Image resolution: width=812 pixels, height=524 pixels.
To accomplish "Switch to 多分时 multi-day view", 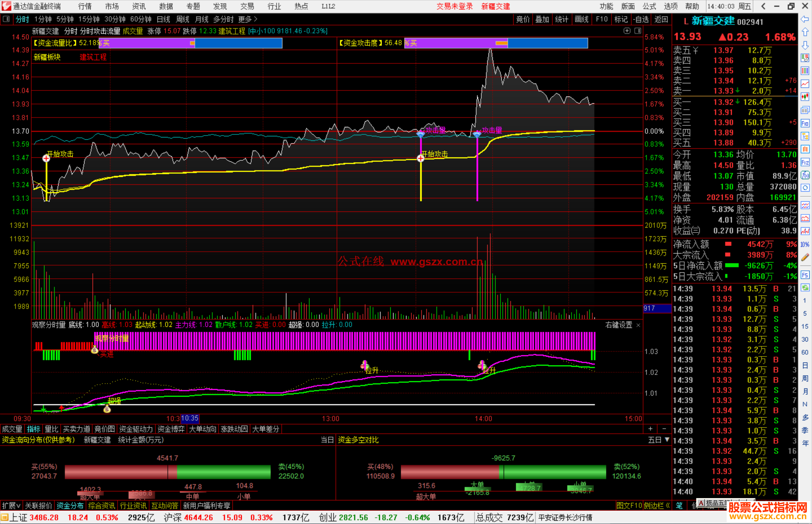I will tap(223, 19).
